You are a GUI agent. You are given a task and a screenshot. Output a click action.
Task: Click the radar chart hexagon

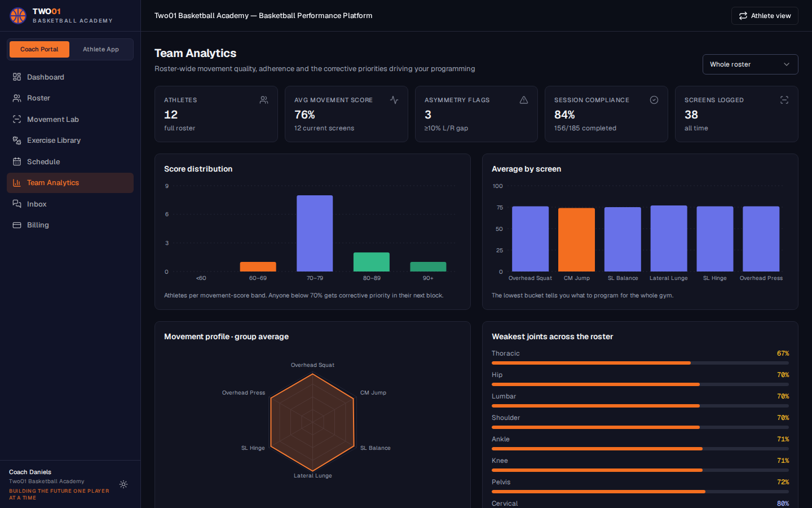[312, 422]
